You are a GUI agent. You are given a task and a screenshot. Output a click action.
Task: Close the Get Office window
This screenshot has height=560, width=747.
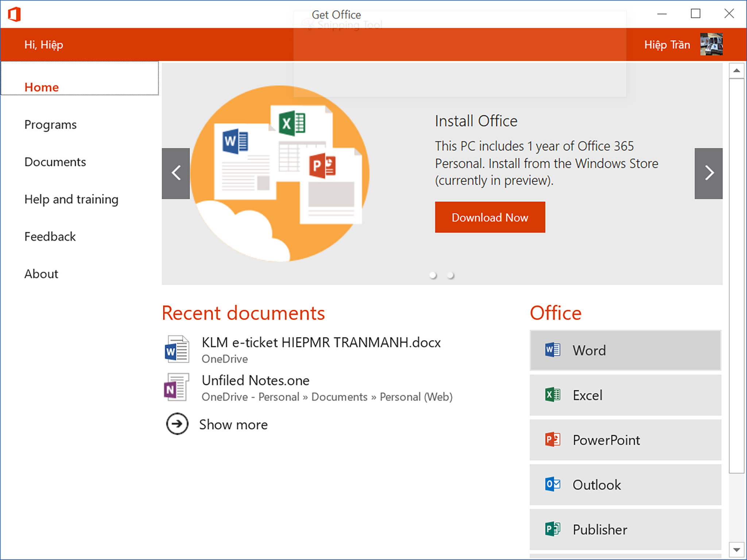pyautogui.click(x=729, y=14)
